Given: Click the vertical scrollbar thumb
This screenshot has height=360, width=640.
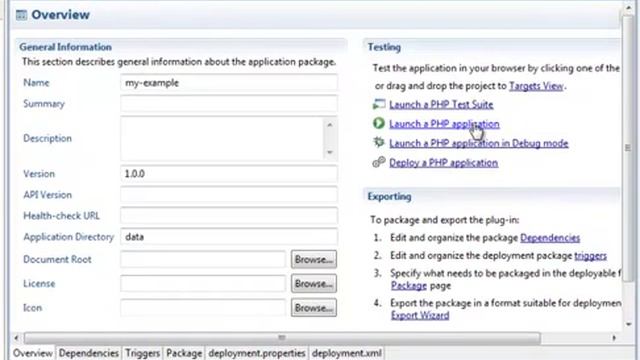Looking at the screenshot, I should (628, 148).
